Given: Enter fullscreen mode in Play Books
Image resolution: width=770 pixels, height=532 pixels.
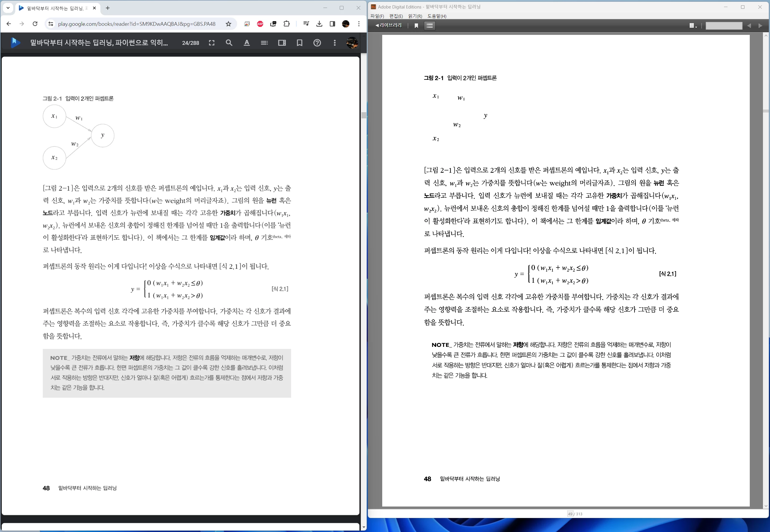Looking at the screenshot, I should point(211,43).
